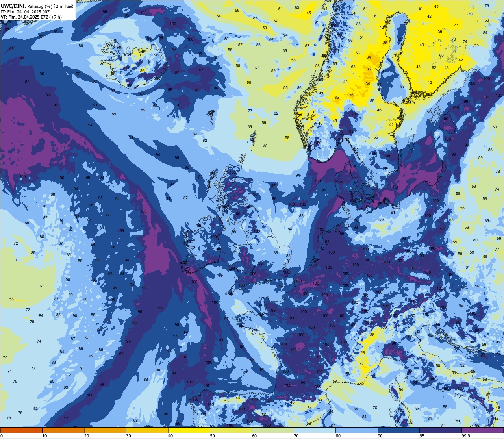This screenshot has height=439, width=504.
Task: Click the humidity value '71' on the map
Action: point(17,260)
